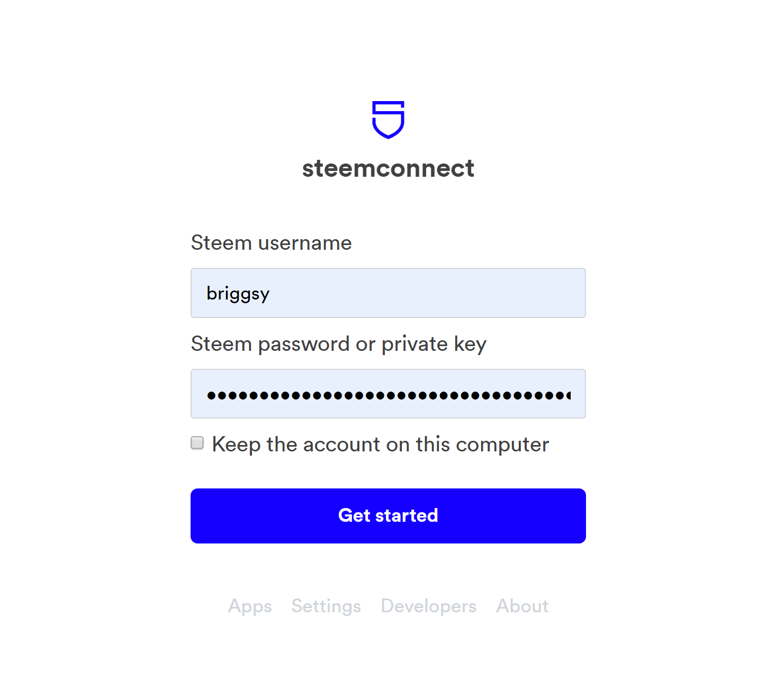Click the word 'username' in the first field label
This screenshot has width=784, height=698.
click(304, 243)
